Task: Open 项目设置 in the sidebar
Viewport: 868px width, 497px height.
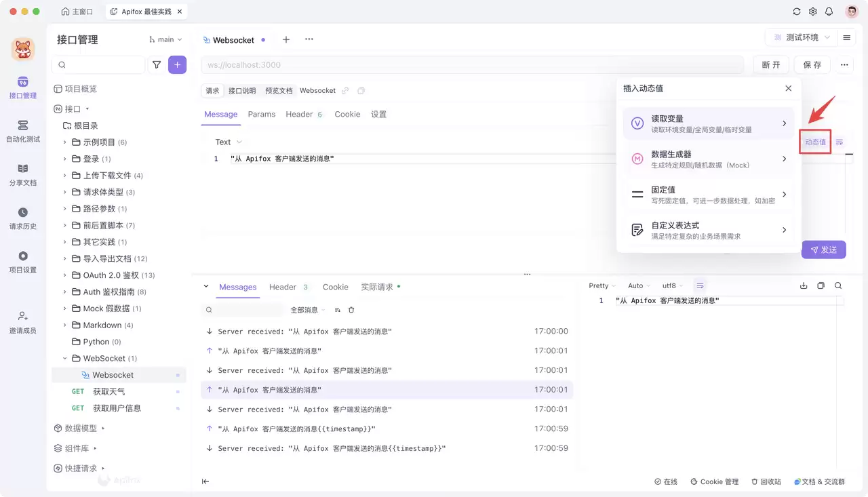Action: (23, 262)
